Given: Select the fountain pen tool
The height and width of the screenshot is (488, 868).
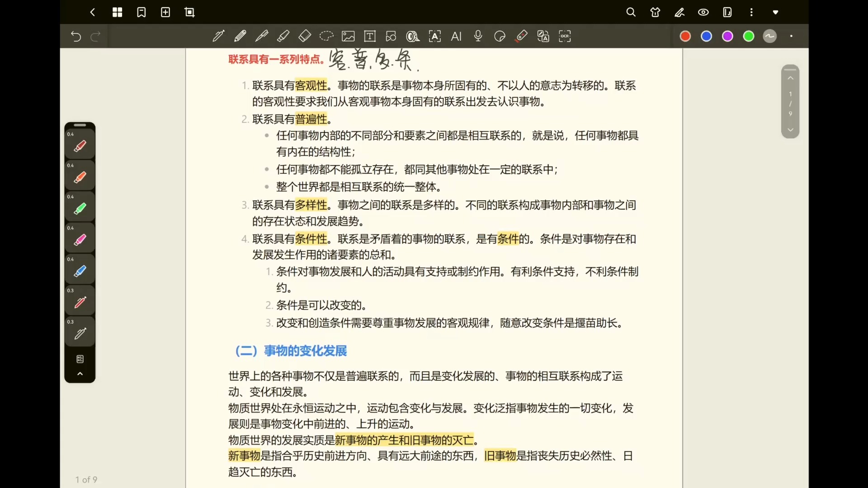Looking at the screenshot, I should coord(218,36).
